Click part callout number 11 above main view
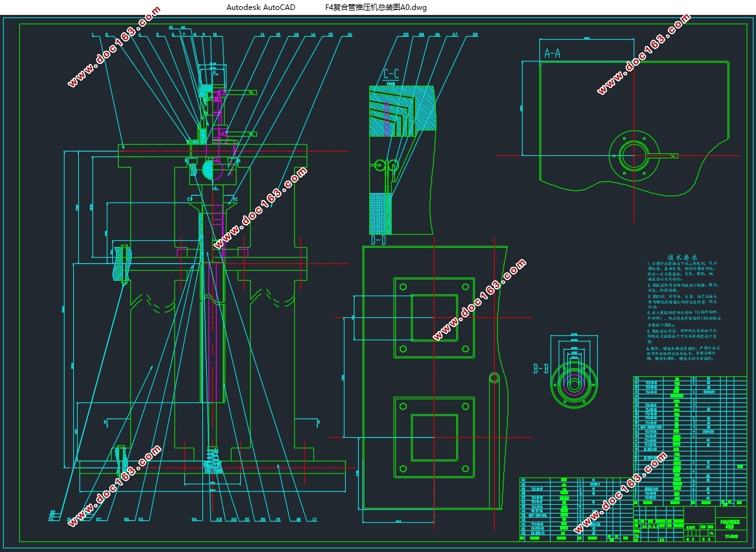 [263, 35]
